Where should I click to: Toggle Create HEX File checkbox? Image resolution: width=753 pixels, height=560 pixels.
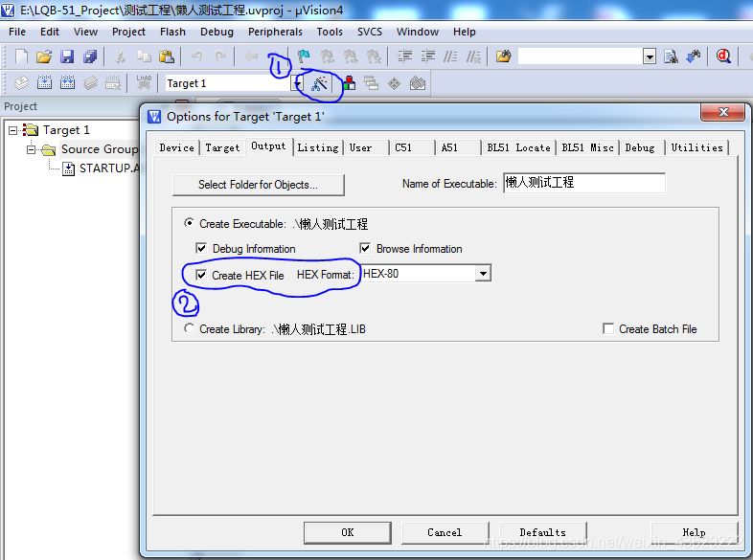pos(201,276)
